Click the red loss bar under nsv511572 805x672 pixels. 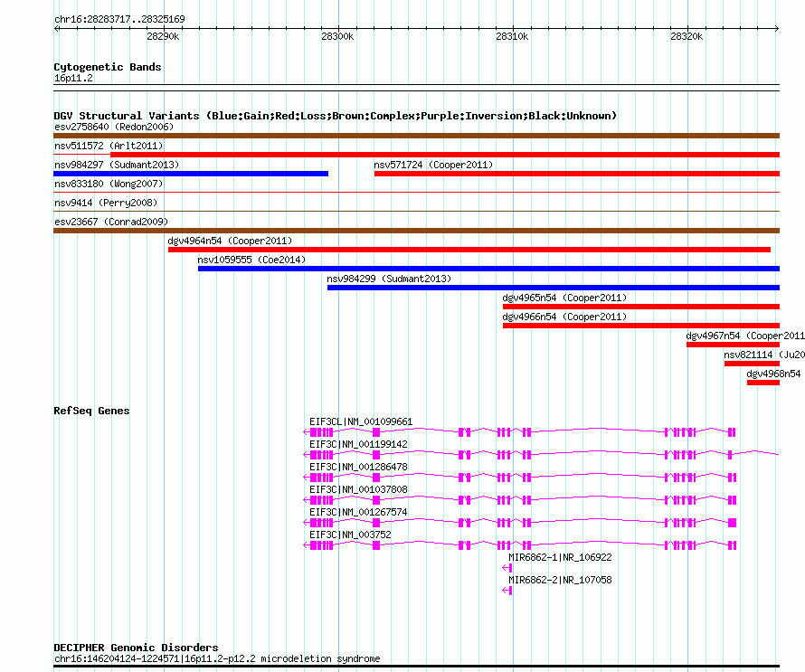(x=445, y=155)
